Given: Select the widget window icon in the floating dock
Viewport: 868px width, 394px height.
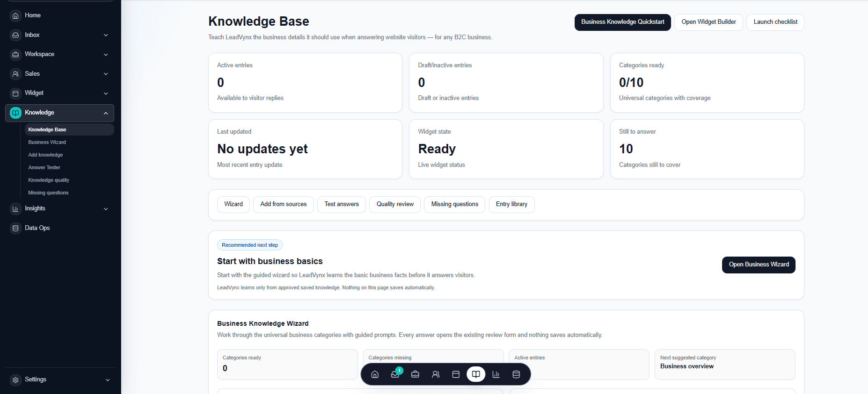Looking at the screenshot, I should click(x=456, y=374).
